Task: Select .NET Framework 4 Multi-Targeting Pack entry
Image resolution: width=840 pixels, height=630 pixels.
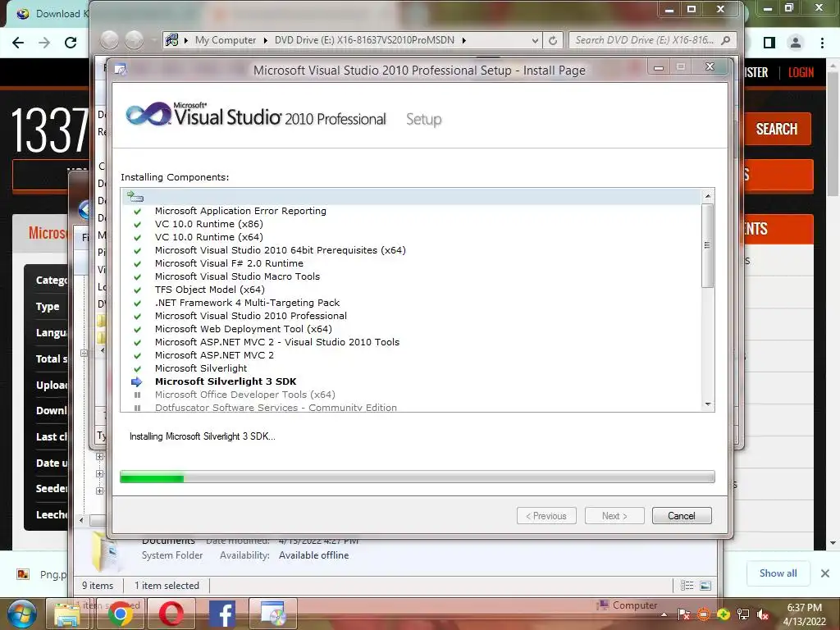Action: pyautogui.click(x=247, y=303)
